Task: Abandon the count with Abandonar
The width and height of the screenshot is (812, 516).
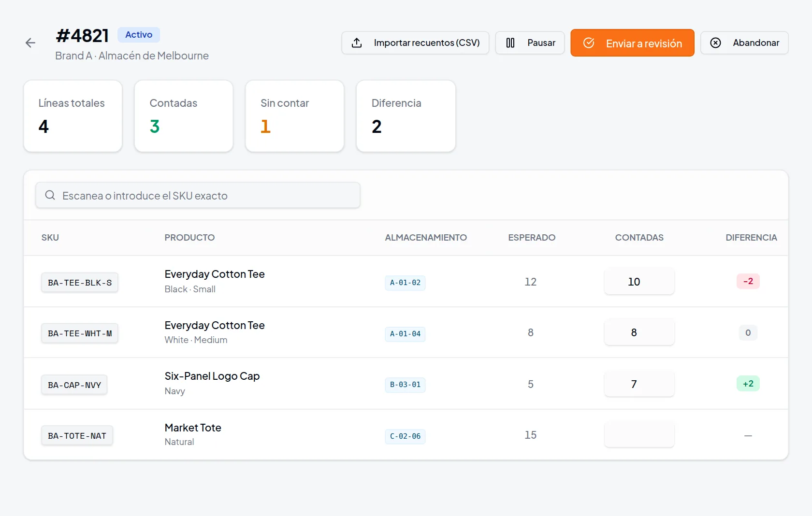Action: pyautogui.click(x=744, y=43)
